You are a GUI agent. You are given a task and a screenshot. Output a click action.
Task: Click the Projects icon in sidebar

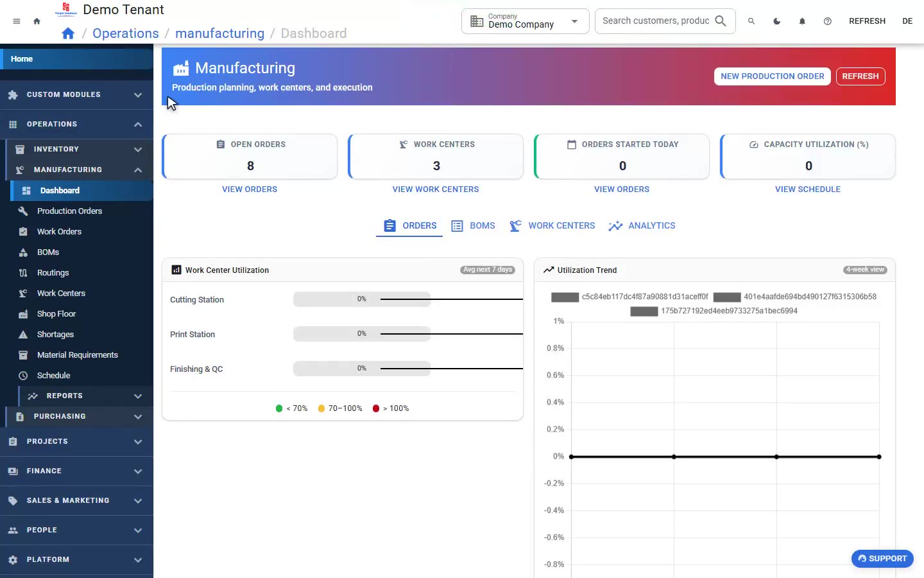13,442
